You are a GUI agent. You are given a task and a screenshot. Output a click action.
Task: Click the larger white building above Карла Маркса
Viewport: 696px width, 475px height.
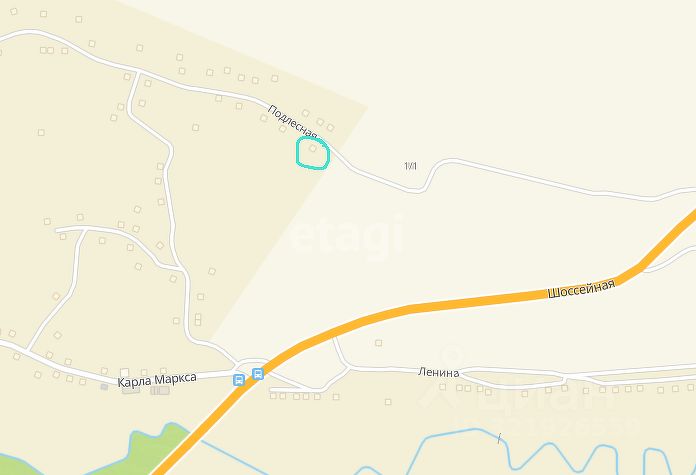click(x=125, y=372)
